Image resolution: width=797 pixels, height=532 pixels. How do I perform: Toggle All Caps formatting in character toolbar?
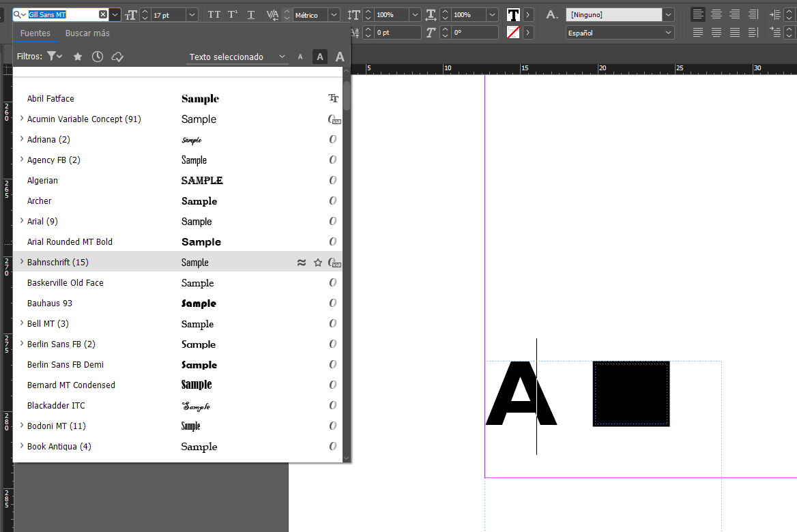point(214,14)
